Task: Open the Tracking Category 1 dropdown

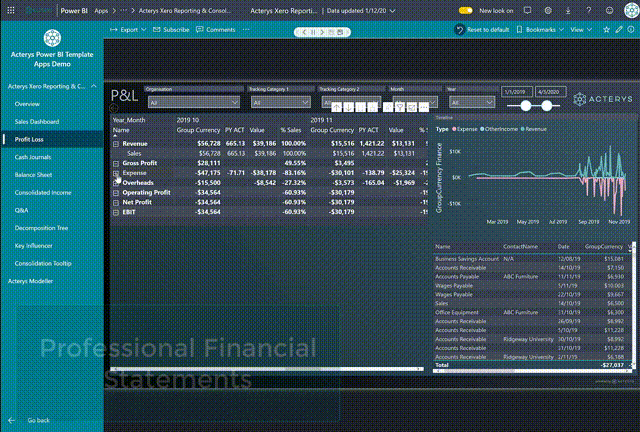Action: coord(281,102)
